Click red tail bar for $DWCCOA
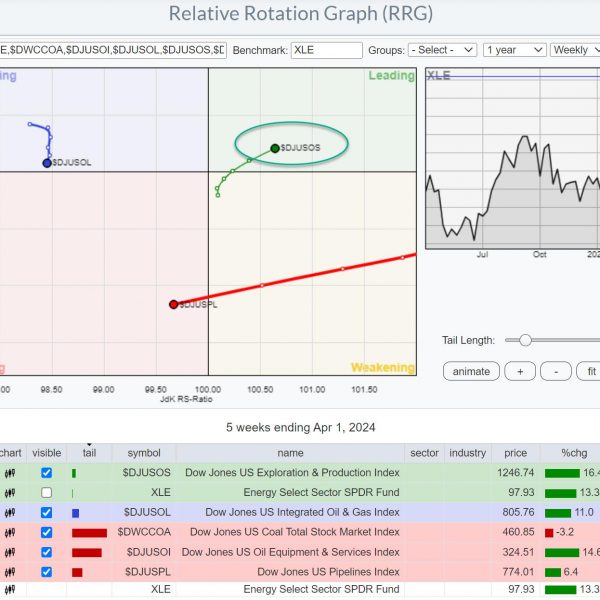600x600 pixels. (89, 533)
